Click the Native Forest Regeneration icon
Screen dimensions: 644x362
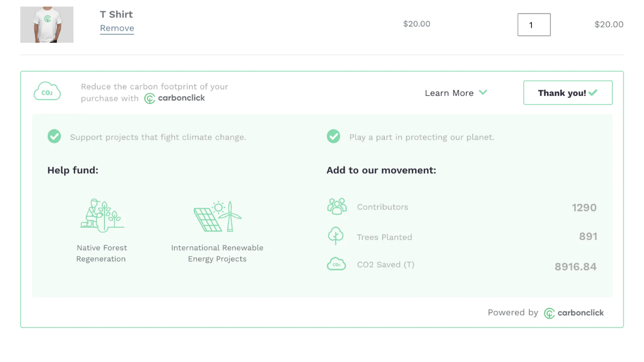click(x=102, y=215)
